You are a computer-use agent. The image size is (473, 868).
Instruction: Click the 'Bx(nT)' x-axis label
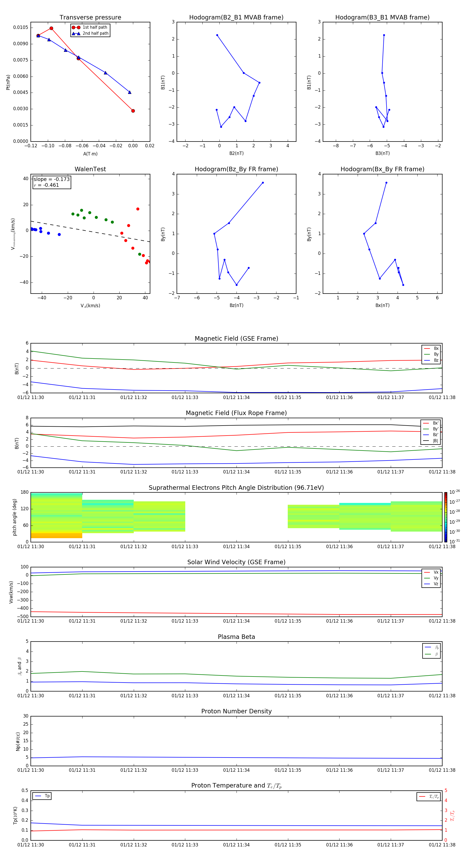coord(382,305)
